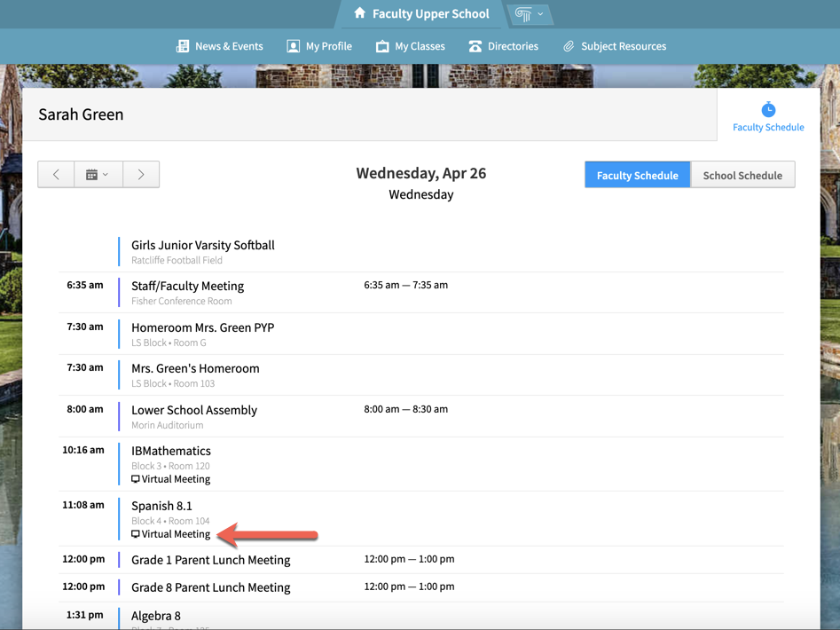Click the My Classes icon
Screen dimensions: 840x630
(x=382, y=47)
